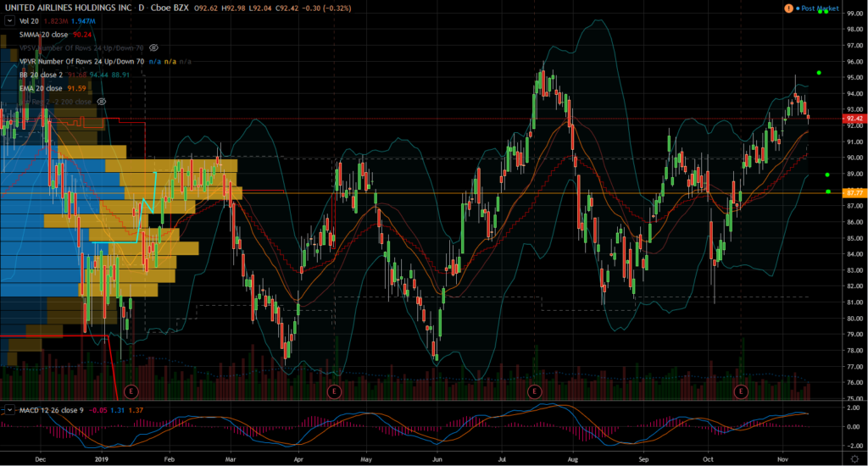Open the earnings marker E near January 2019

coord(131,391)
